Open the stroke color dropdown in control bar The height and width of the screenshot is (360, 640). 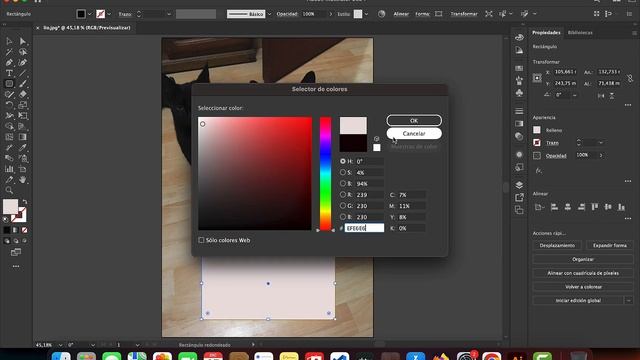[x=109, y=14]
